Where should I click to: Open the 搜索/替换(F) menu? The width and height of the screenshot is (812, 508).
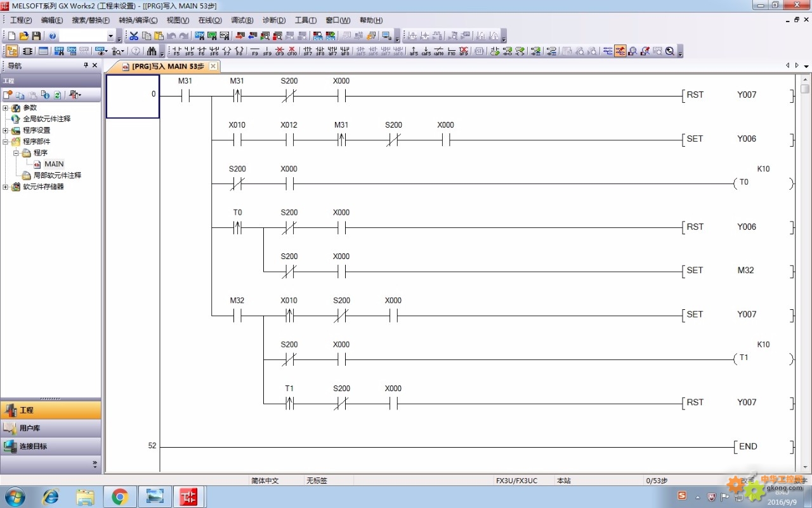91,20
